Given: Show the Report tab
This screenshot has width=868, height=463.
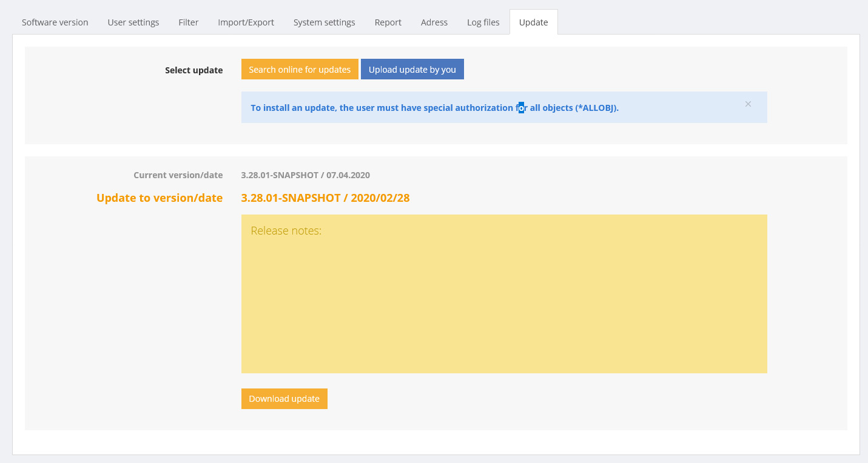Looking at the screenshot, I should coord(388,22).
